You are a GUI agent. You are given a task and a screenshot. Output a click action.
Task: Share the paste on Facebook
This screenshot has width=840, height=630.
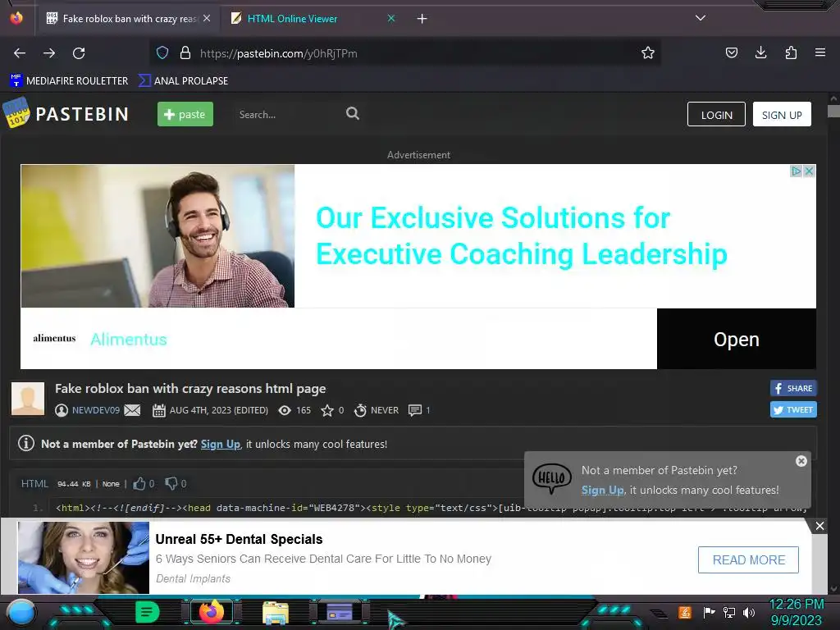click(x=793, y=388)
